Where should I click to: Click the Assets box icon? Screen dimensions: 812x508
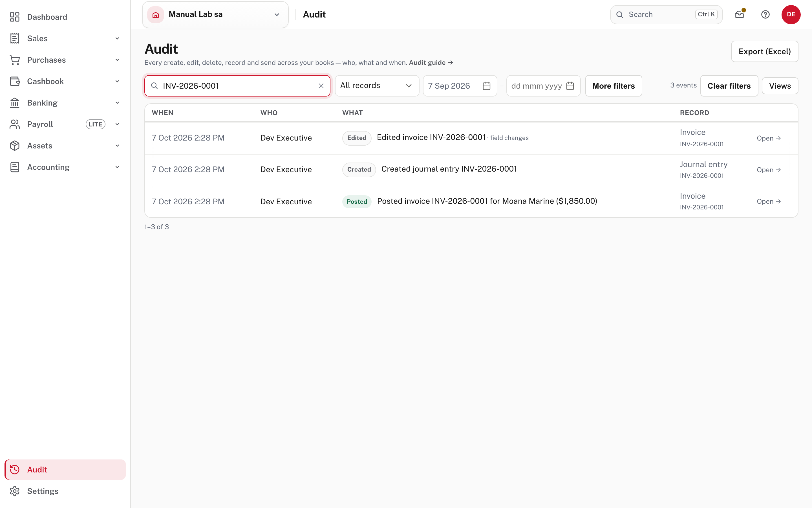pos(14,146)
